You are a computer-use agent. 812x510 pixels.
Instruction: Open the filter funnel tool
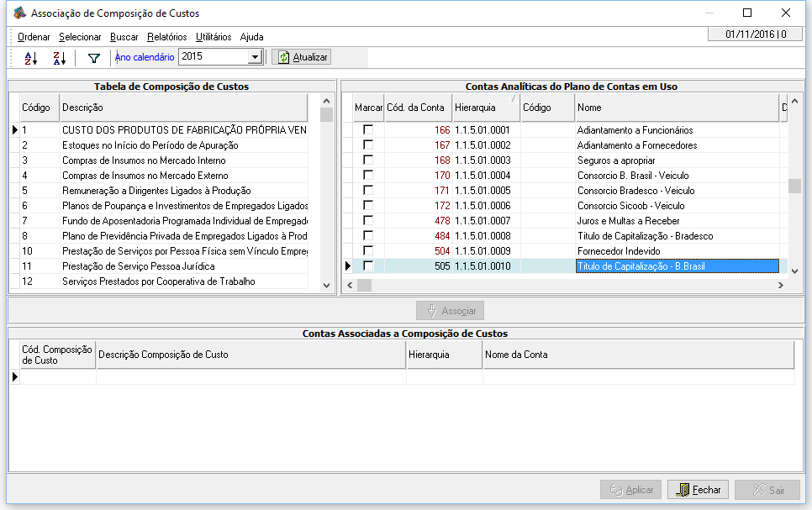[94, 58]
